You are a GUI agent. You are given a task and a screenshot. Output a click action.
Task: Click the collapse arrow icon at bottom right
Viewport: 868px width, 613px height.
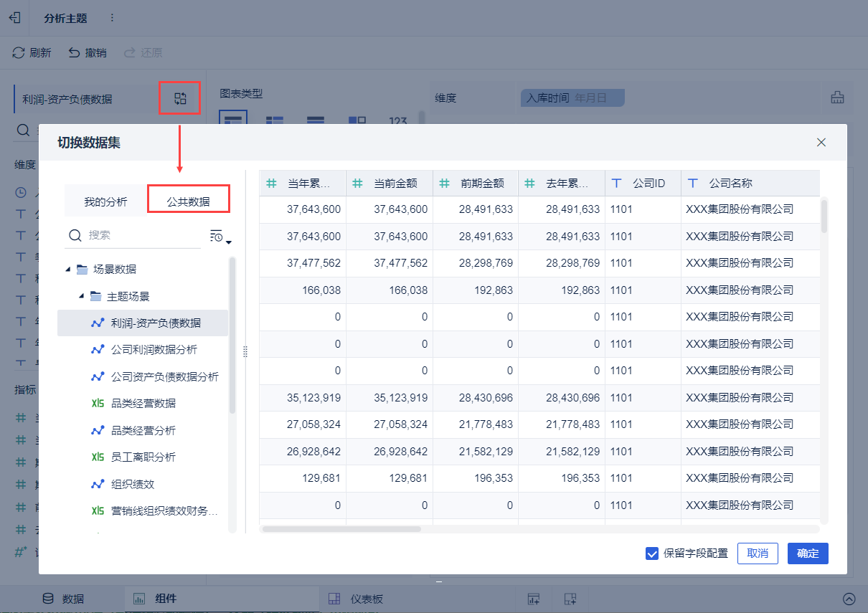[x=849, y=599]
